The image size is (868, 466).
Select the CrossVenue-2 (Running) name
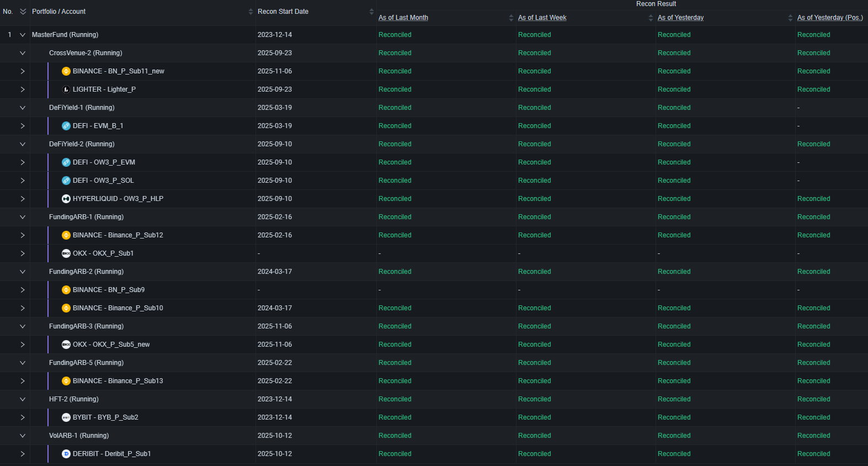coord(86,53)
